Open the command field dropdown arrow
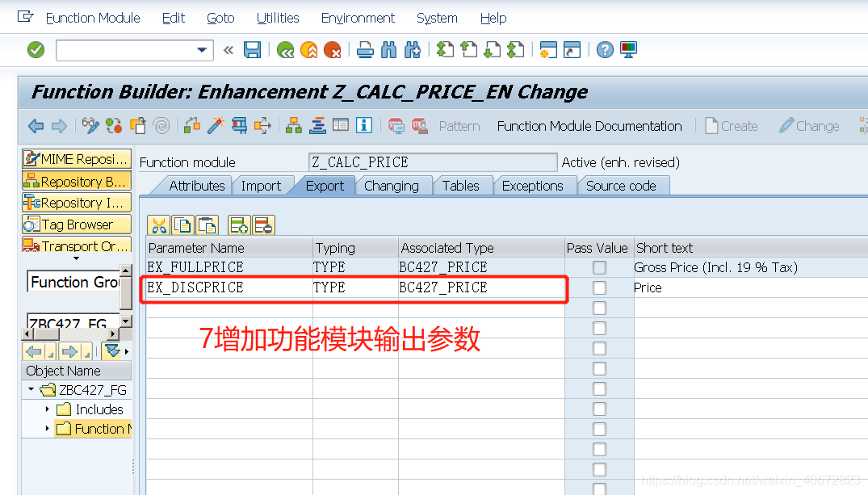This screenshot has height=495, width=868. click(x=202, y=50)
